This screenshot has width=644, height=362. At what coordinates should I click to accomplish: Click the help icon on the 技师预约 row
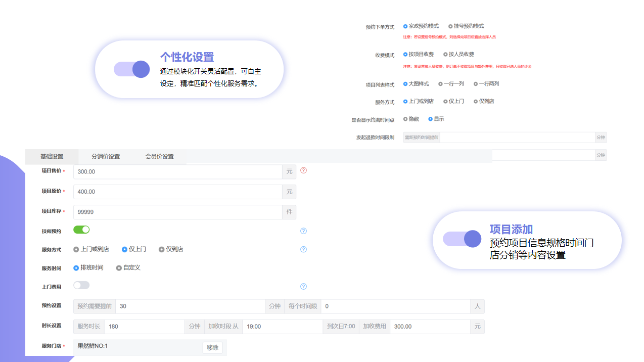[303, 231]
